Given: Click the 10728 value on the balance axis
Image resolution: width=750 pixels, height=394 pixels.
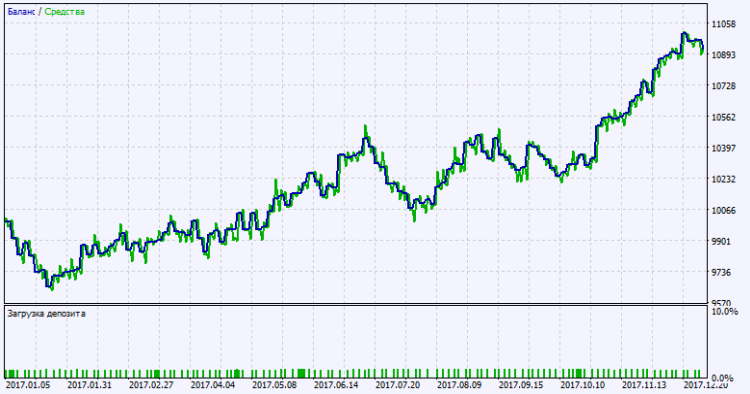Looking at the screenshot, I should tap(724, 86).
